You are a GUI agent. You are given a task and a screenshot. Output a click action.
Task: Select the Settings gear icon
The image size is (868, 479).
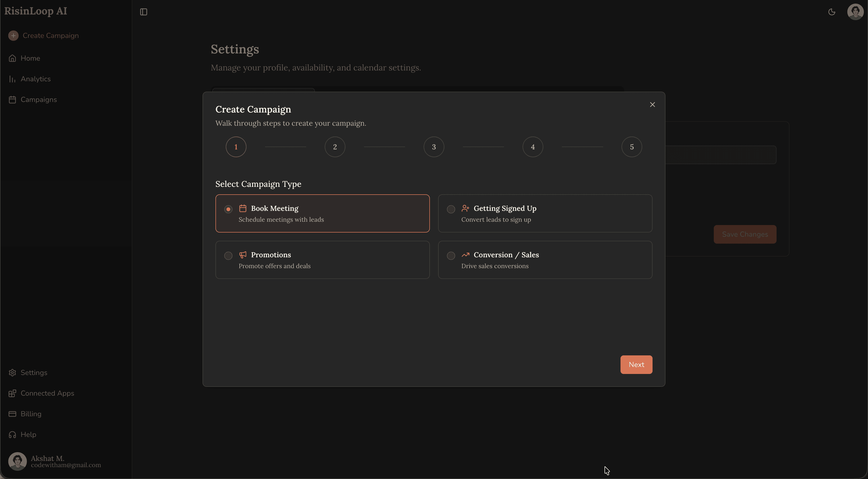12,373
